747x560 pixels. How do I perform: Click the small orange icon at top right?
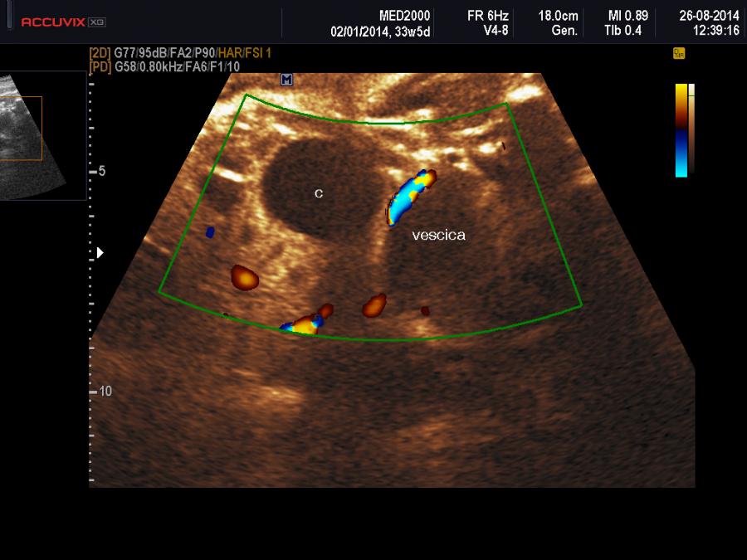click(x=679, y=53)
